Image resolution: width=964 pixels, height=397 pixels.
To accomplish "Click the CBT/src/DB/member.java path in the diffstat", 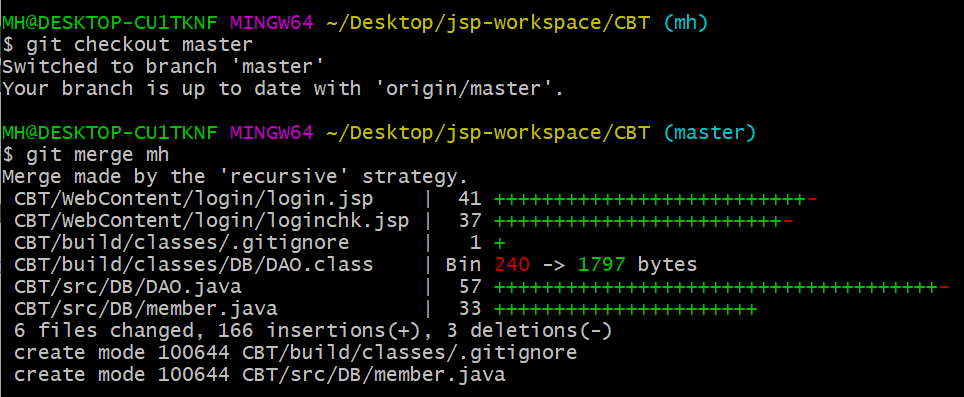I will [x=146, y=309].
